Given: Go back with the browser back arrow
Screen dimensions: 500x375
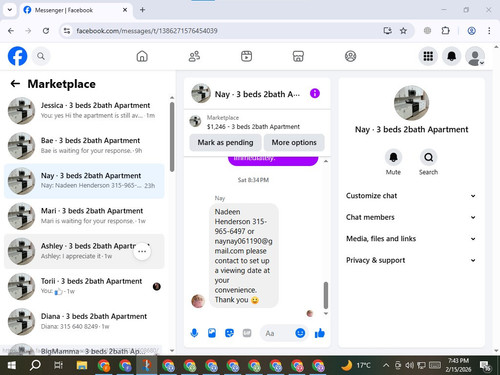Looking at the screenshot, I should (11, 31).
